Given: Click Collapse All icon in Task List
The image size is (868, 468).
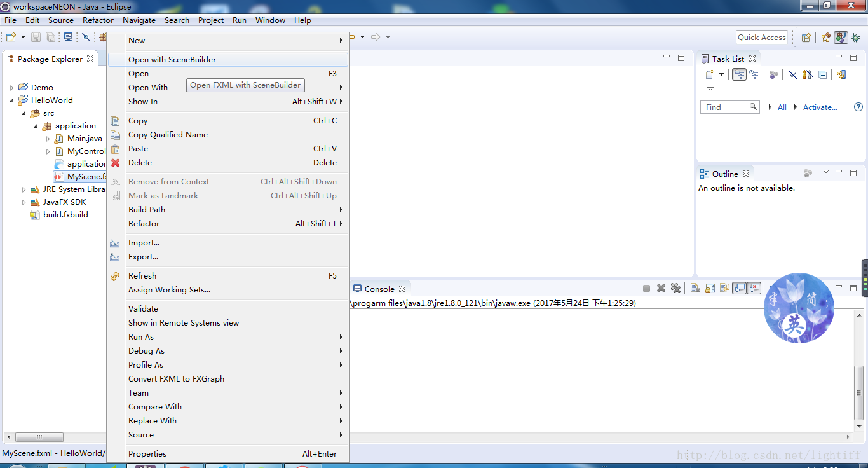Looking at the screenshot, I should click(823, 74).
